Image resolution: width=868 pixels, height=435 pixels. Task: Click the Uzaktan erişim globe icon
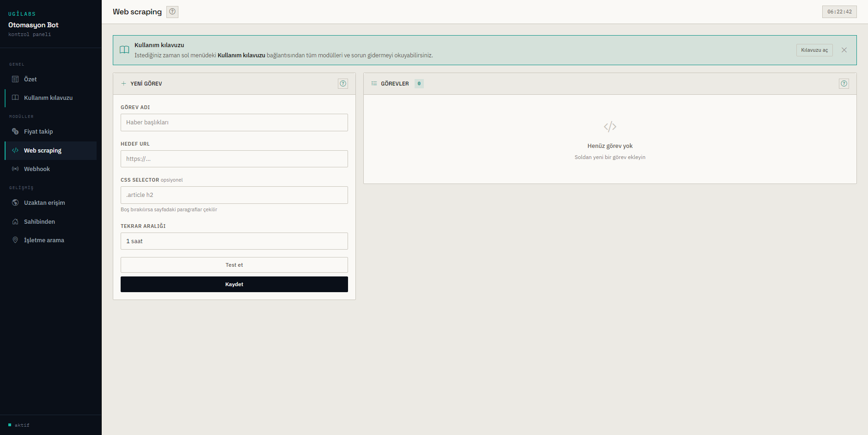(15, 202)
